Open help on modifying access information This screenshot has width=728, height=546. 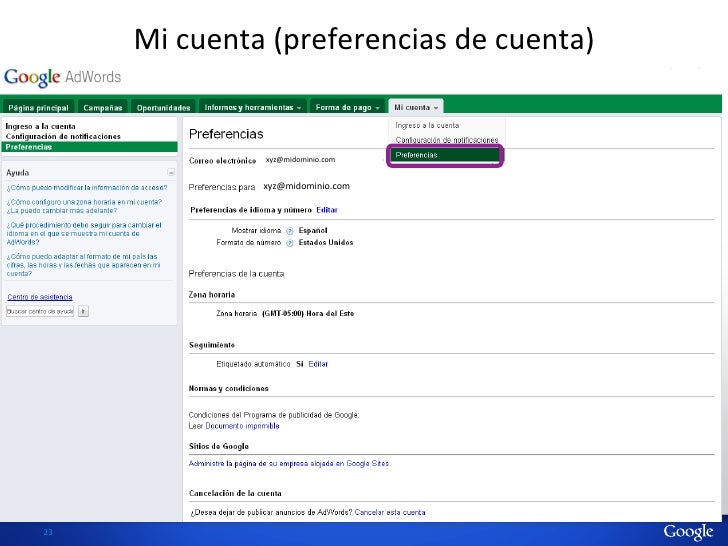[x=87, y=188]
